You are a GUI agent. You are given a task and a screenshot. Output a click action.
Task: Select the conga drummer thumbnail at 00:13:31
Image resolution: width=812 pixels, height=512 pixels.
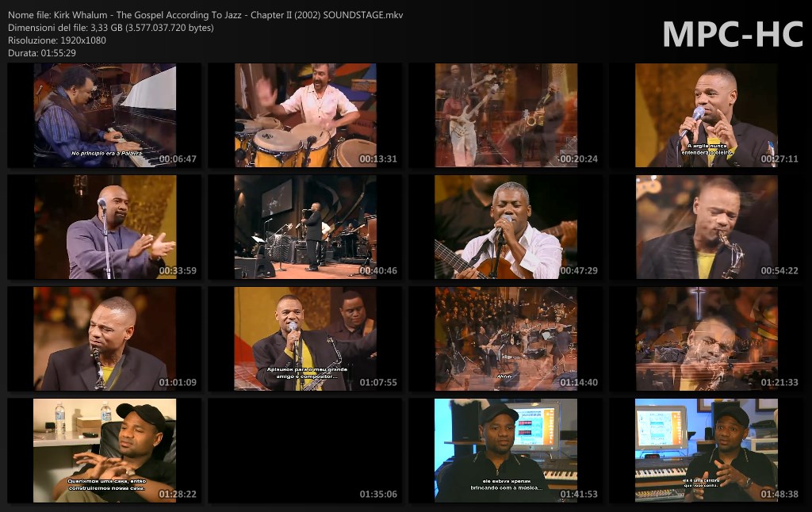[305, 116]
